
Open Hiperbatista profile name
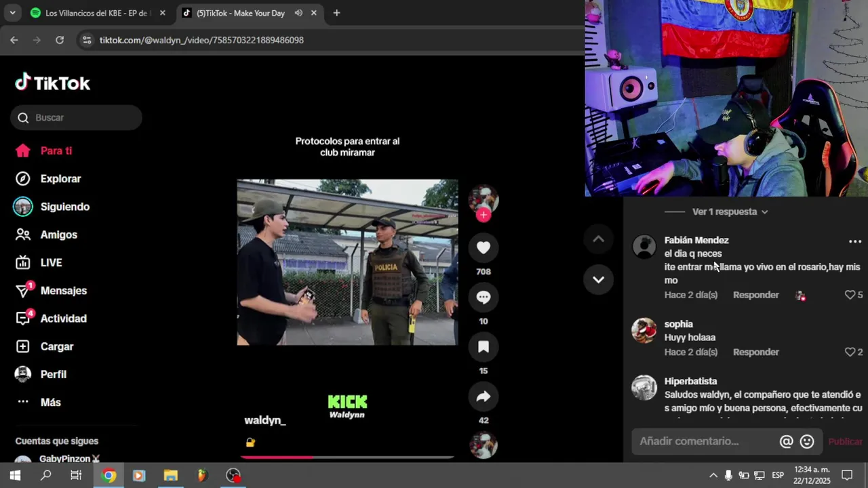click(690, 381)
